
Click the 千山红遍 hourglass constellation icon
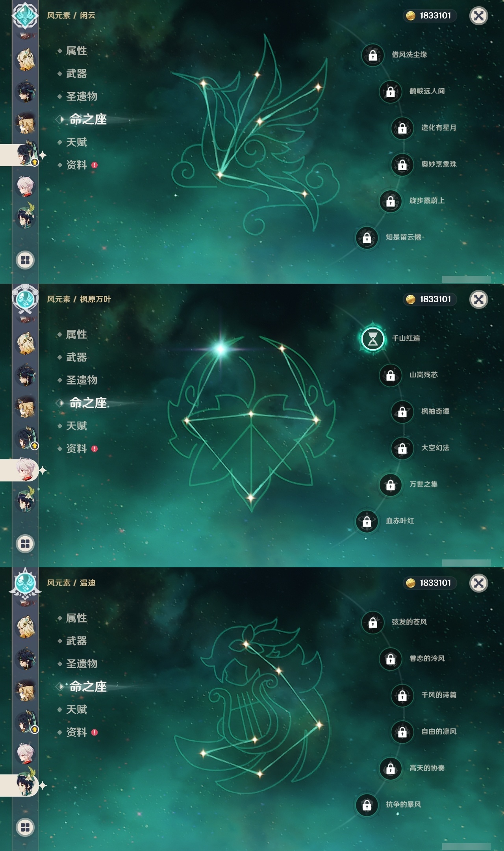pyautogui.click(x=372, y=338)
